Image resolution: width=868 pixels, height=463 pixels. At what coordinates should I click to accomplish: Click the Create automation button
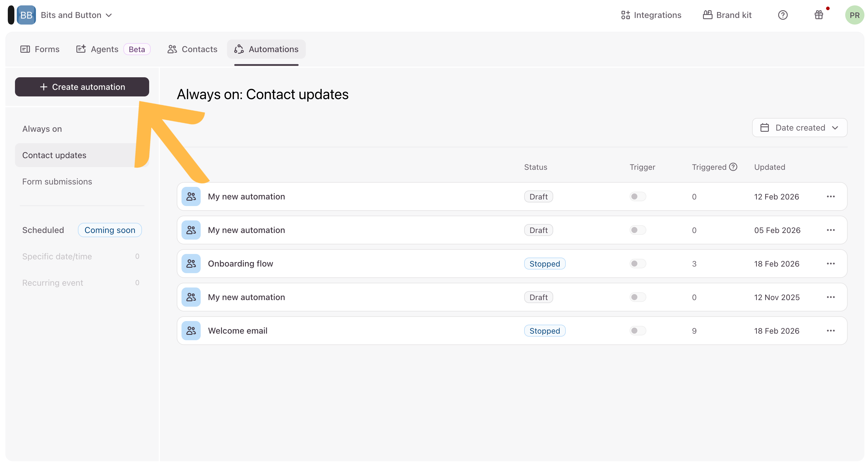82,87
